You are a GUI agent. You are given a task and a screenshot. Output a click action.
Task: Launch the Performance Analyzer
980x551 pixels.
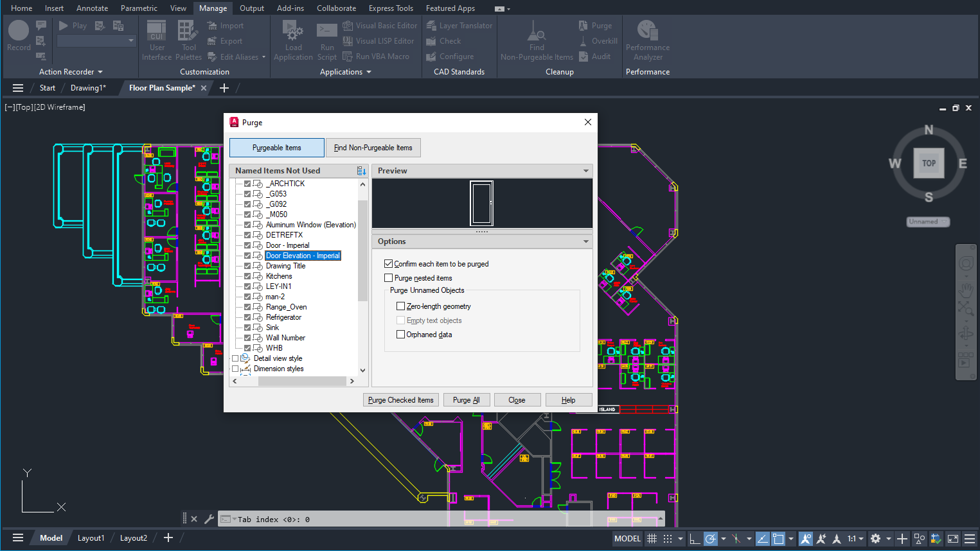click(x=647, y=39)
